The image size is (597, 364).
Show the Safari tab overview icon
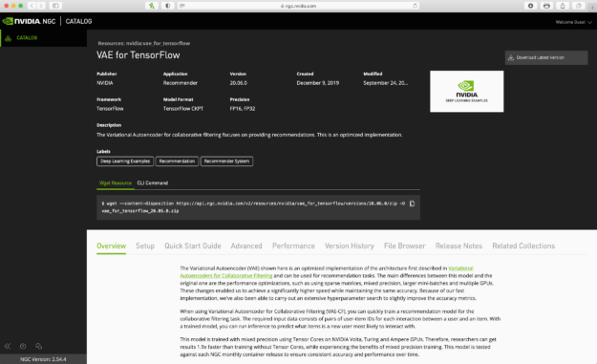pyautogui.click(x=578, y=6)
